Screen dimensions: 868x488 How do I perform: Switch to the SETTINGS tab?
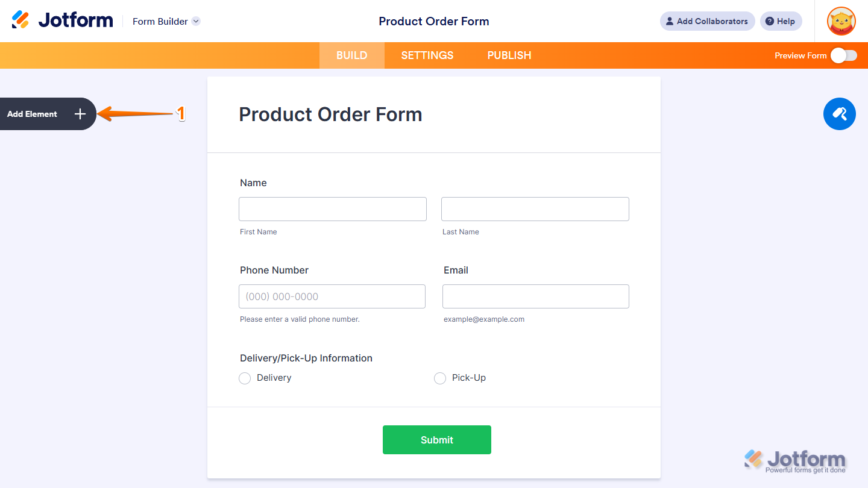click(x=427, y=55)
